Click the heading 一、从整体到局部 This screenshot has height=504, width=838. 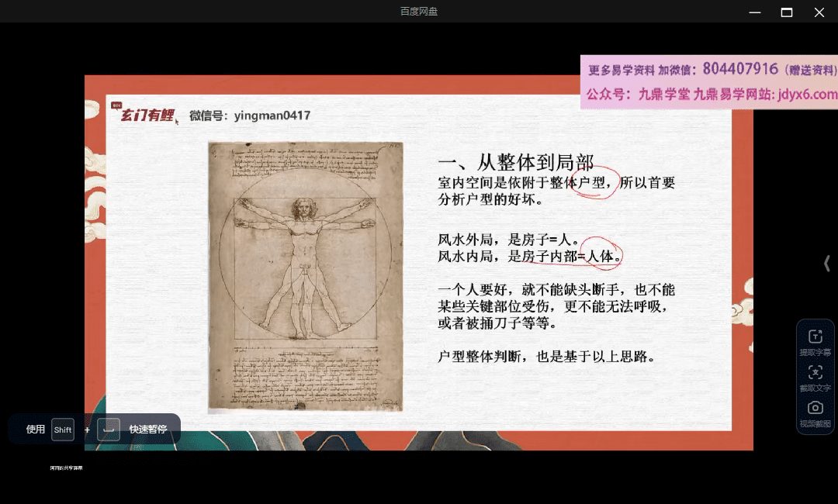(x=516, y=162)
